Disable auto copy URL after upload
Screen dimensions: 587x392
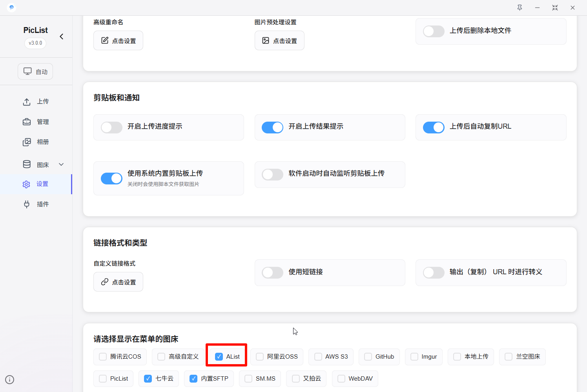pos(434,127)
